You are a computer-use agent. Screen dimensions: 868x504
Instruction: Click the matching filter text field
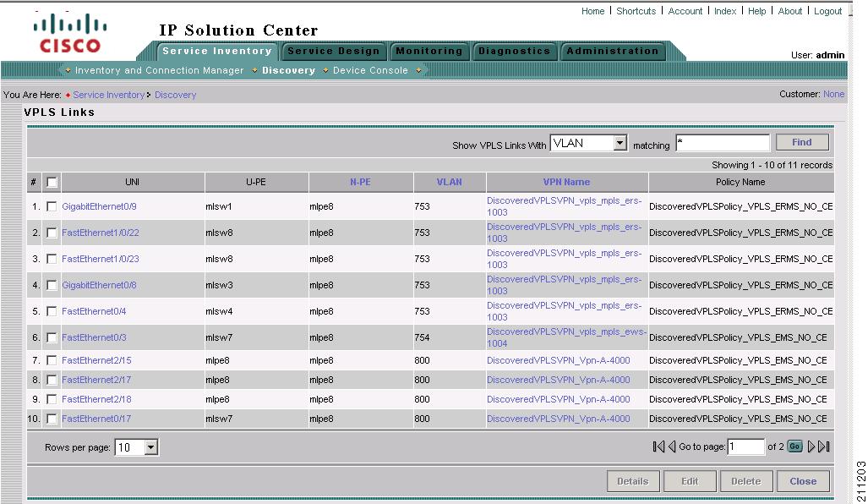click(x=723, y=143)
